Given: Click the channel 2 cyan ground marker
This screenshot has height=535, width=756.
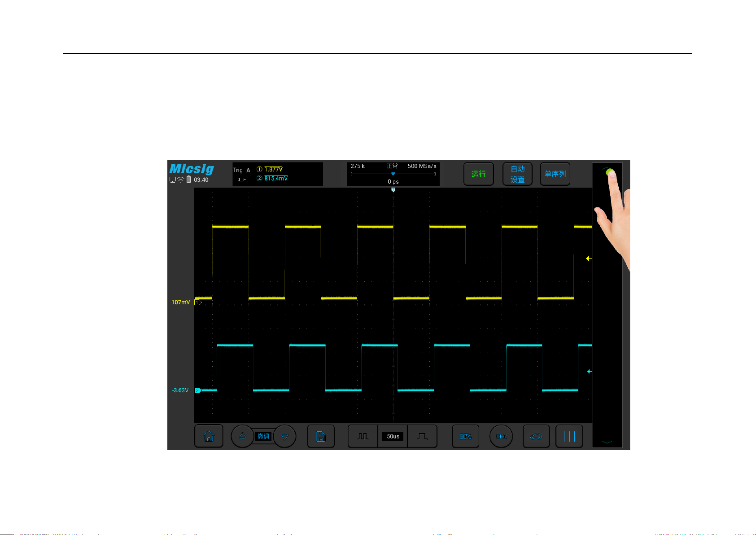Looking at the screenshot, I should (x=198, y=390).
